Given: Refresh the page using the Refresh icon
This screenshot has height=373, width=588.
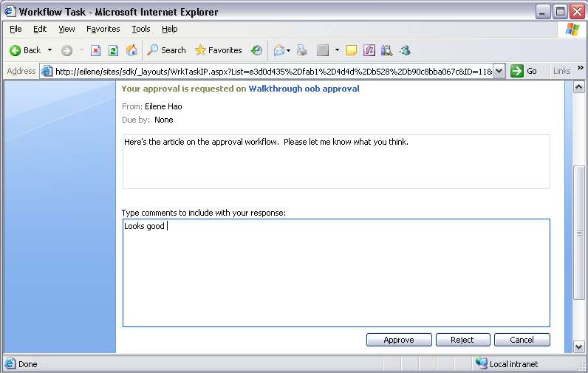Looking at the screenshot, I should click(113, 50).
